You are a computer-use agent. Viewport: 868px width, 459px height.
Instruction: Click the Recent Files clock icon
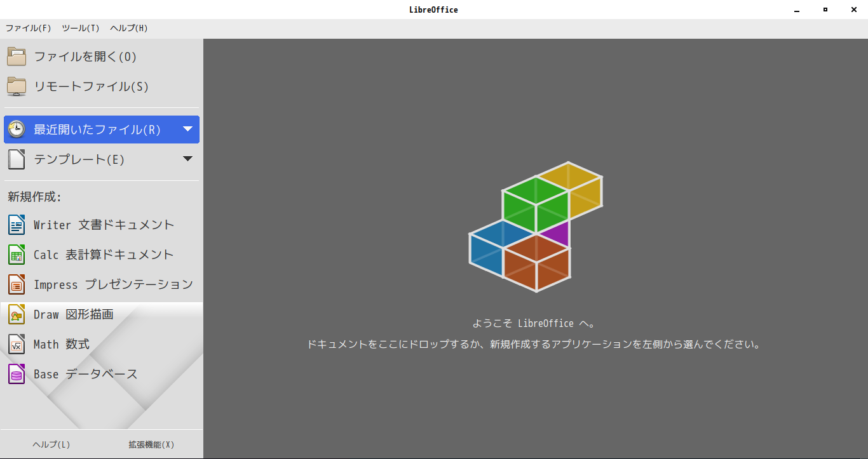17,129
